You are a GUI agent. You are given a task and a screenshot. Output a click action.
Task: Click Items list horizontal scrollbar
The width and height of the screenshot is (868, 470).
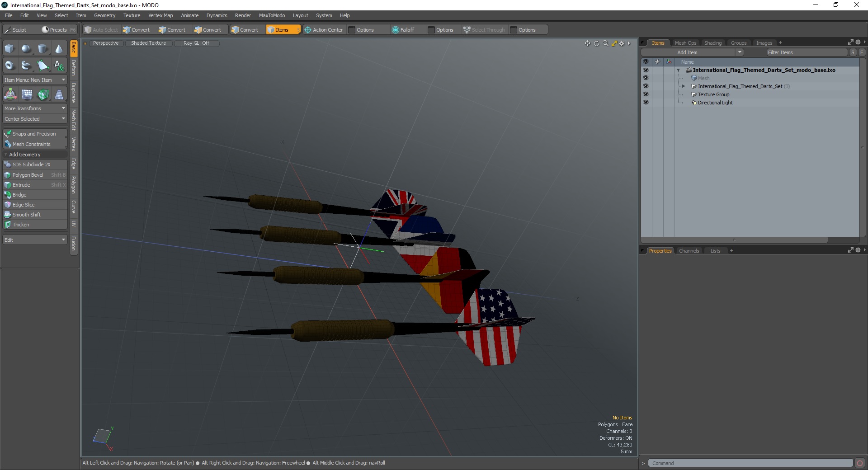pos(734,240)
